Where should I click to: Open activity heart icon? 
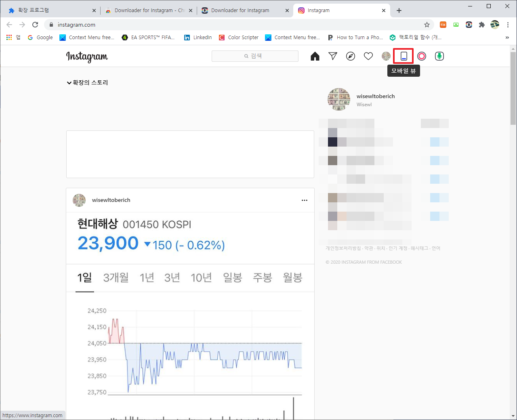pos(368,56)
